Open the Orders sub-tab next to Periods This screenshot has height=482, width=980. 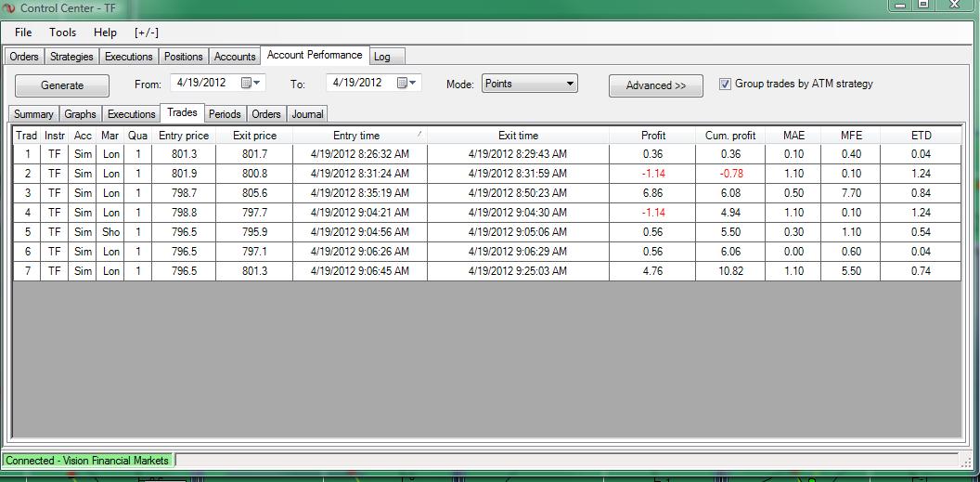[x=266, y=114]
